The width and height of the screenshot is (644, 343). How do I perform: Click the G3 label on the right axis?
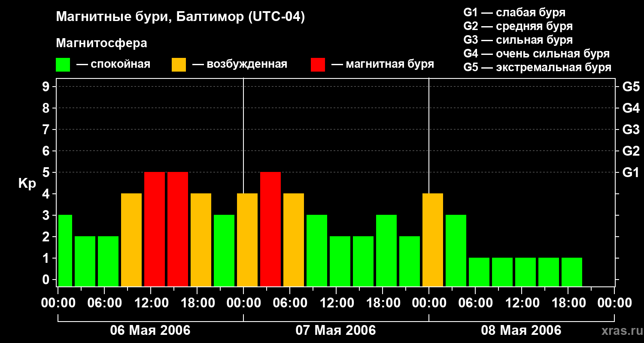point(631,129)
